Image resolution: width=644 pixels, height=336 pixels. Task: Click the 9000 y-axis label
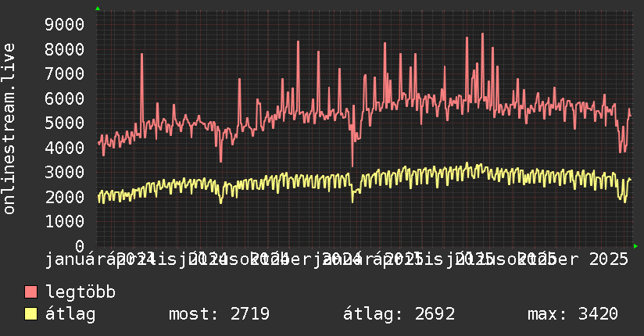tap(65, 24)
